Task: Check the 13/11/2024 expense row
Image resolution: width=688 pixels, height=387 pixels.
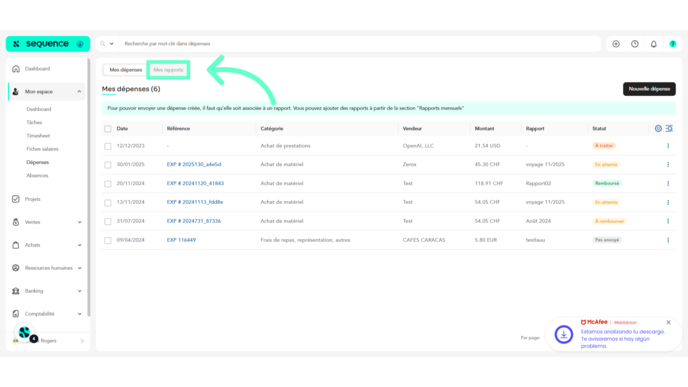Action: tap(108, 203)
